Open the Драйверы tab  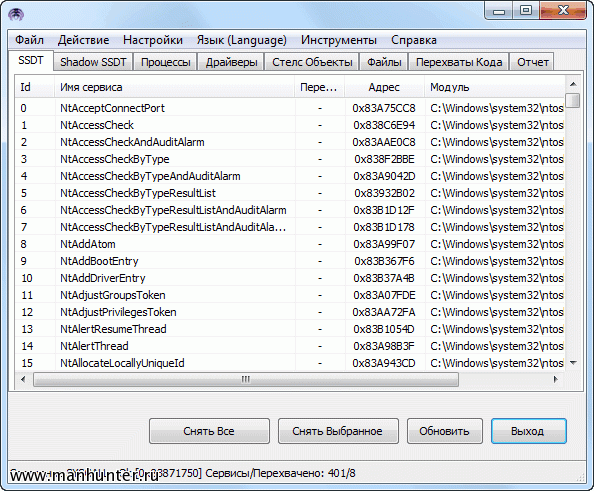231,62
